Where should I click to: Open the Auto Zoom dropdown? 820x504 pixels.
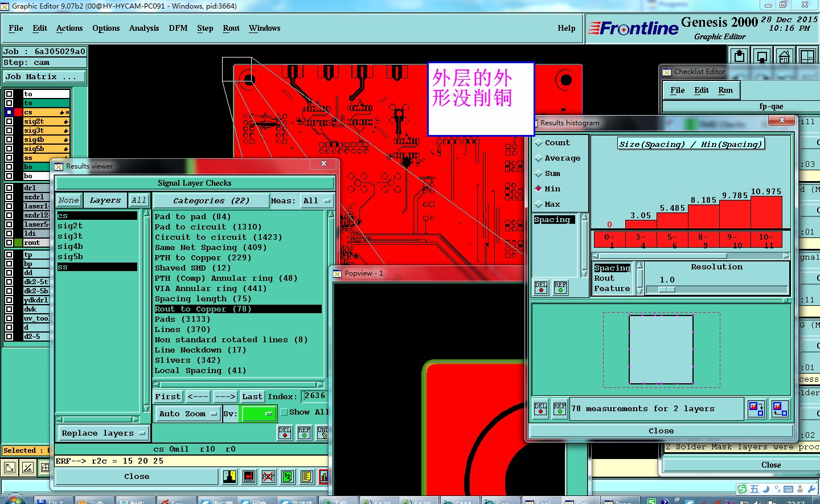pos(188,413)
